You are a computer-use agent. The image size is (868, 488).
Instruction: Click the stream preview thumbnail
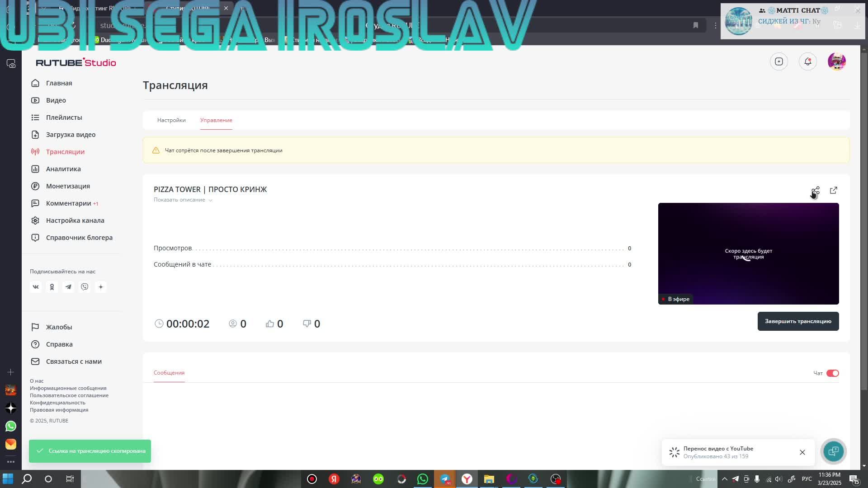click(749, 253)
